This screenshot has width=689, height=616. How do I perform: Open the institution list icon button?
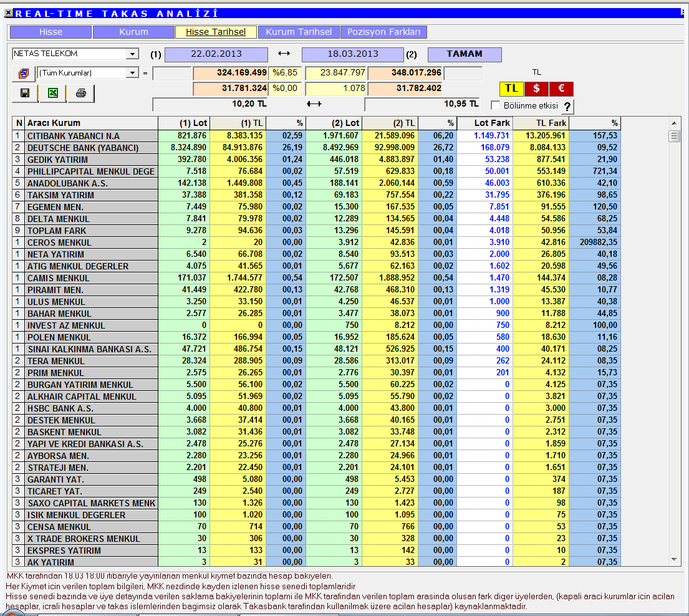[24, 73]
